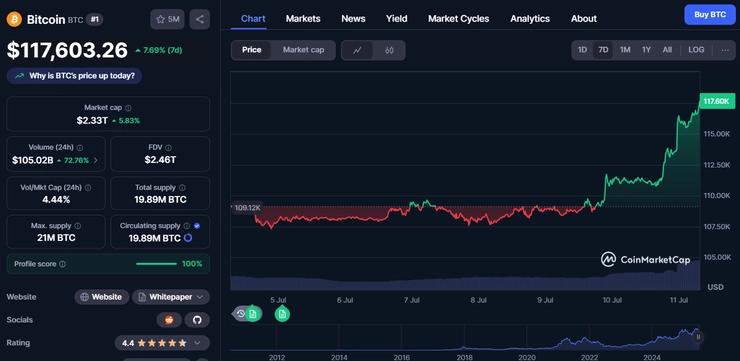
Task: Open the News tab
Action: click(x=353, y=19)
